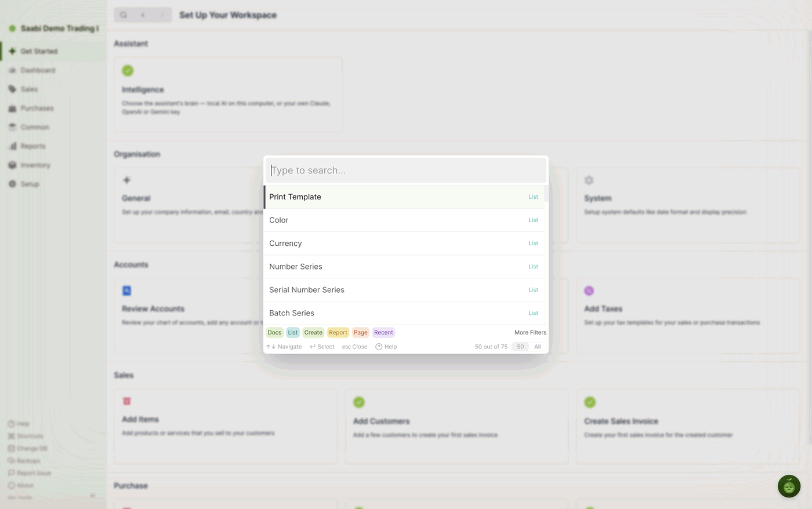Screen dimensions: 812x509
Task: Click the Add Taxes purple icon
Action: pyautogui.click(x=589, y=290)
